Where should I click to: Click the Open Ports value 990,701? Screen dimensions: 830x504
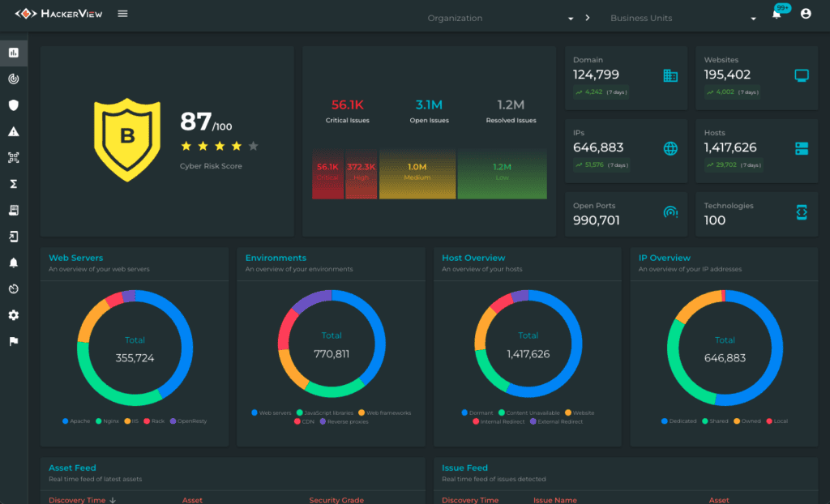[x=597, y=220]
